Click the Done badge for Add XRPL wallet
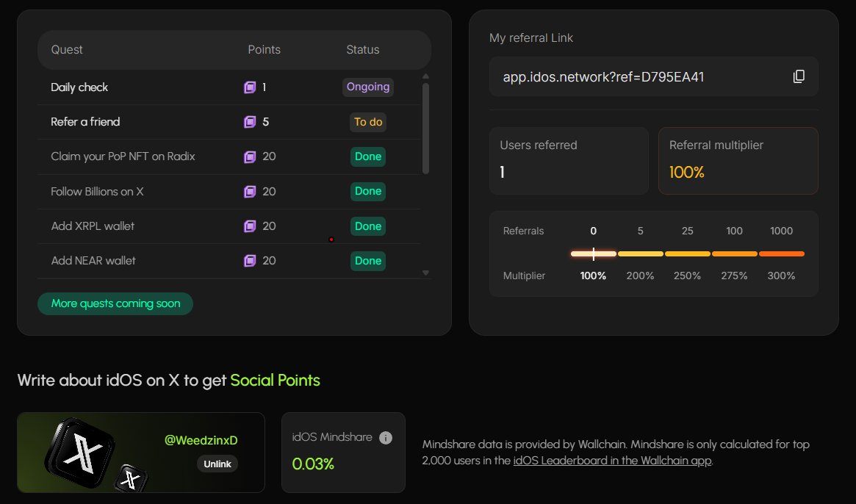The width and height of the screenshot is (856, 504). click(x=368, y=226)
